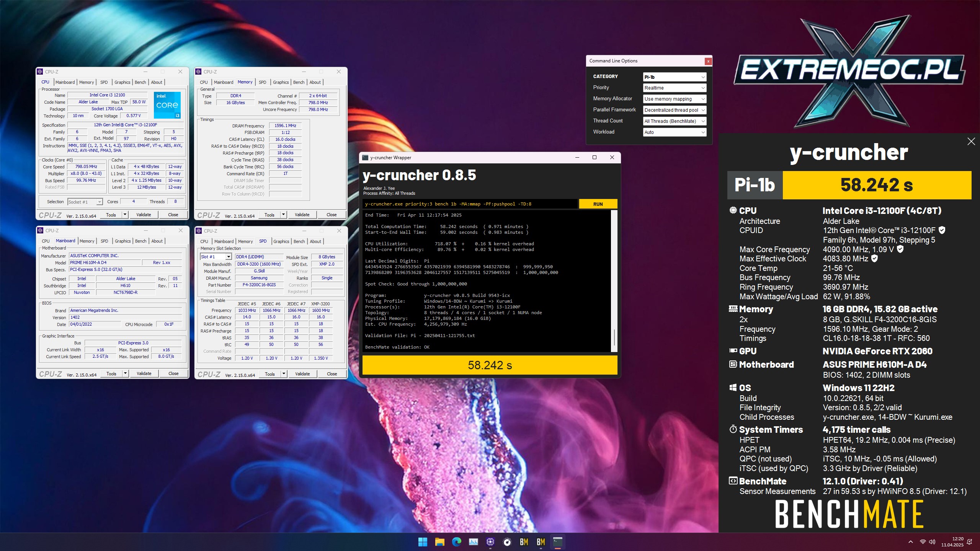Open the picture viewer taskbar icon
The image size is (980, 551).
pos(473,542)
